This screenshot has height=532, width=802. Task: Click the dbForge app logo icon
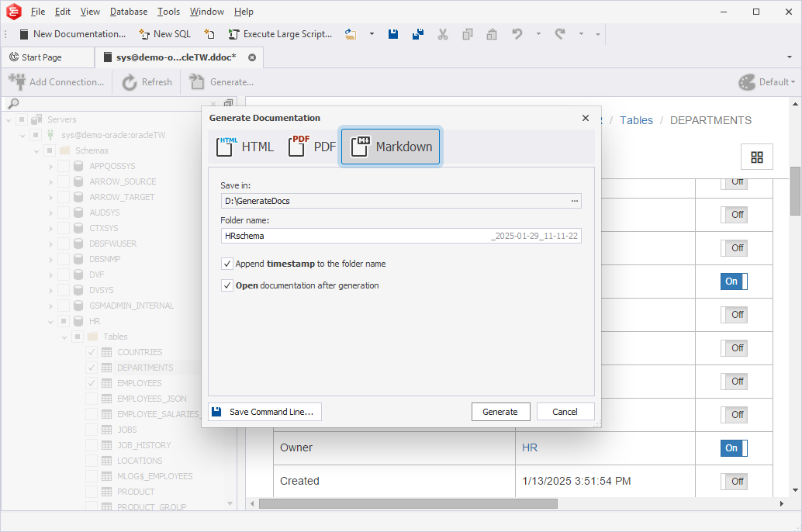[x=14, y=12]
